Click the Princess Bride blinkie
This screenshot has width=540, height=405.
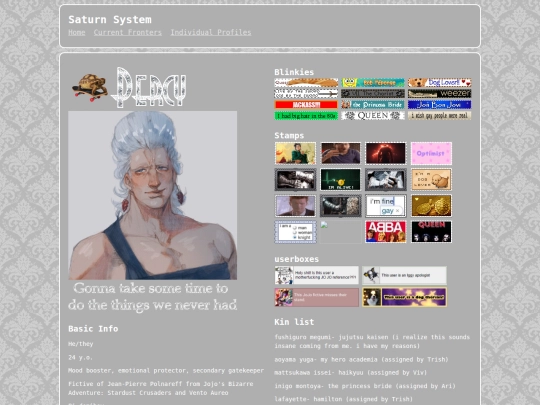373,105
